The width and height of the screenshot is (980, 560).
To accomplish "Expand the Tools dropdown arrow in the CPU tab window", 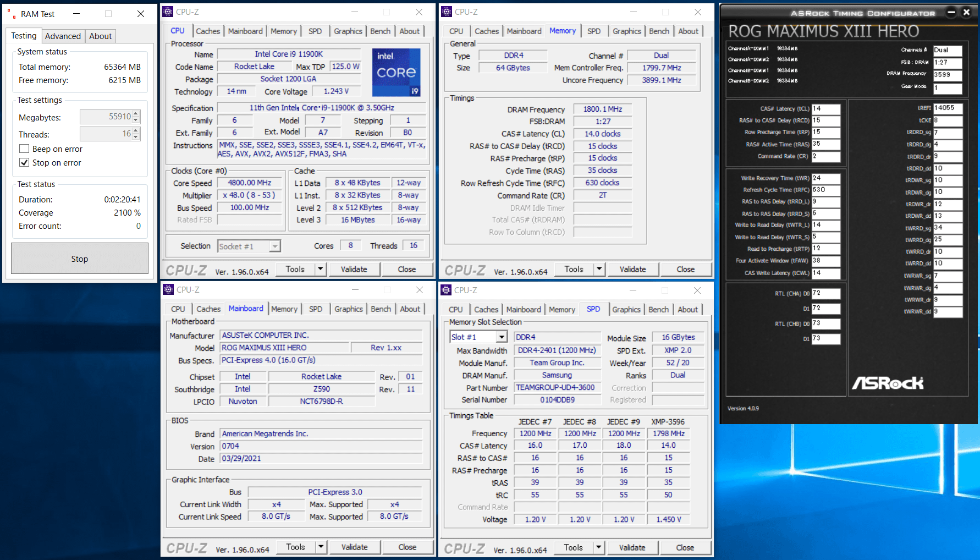I will pyautogui.click(x=321, y=269).
